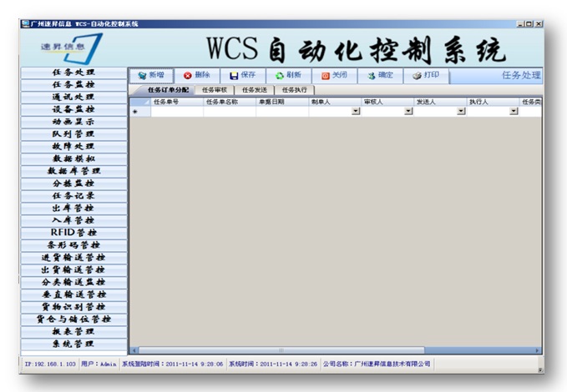The height and width of the screenshot is (392, 567).
Task: Click the empty 任务单号 cell in new row
Action: point(177,111)
